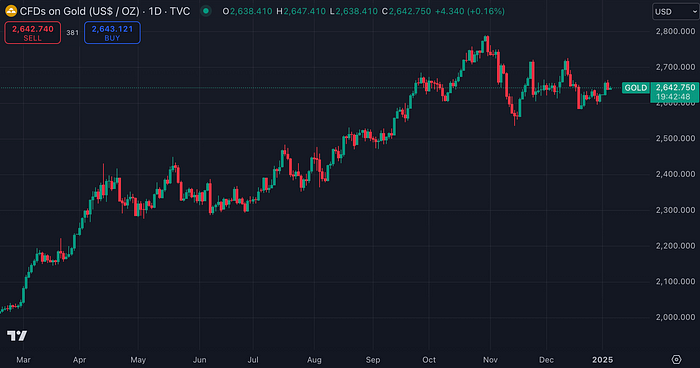Viewport: 700px width, 368px height.
Task: Click the 1D interval label
Action: pos(154,11)
